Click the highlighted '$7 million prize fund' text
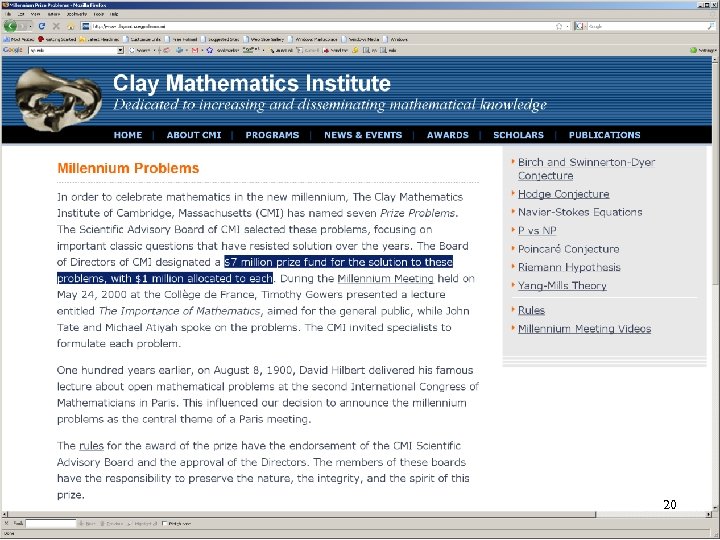This screenshot has height=540, width=720. pos(274,262)
